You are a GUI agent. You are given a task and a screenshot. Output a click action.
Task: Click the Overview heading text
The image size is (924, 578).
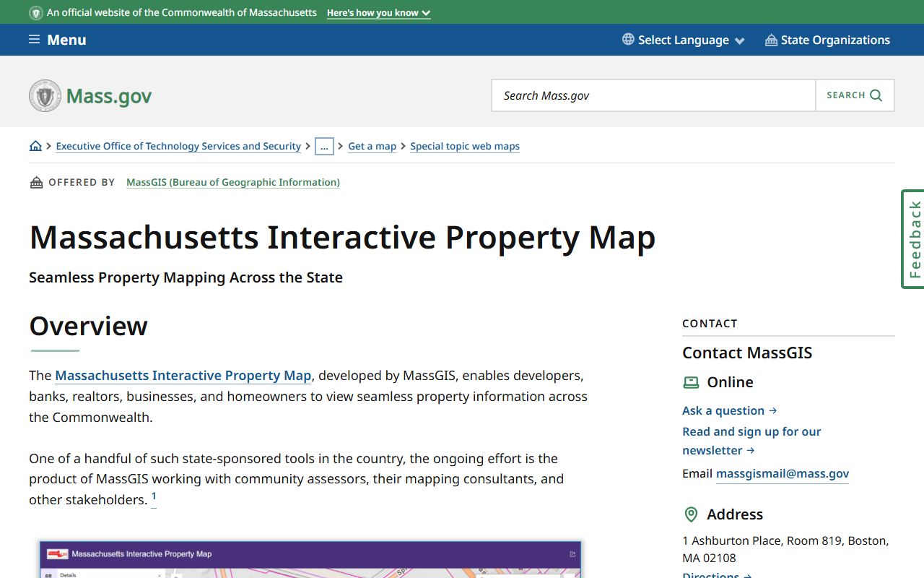tap(88, 326)
